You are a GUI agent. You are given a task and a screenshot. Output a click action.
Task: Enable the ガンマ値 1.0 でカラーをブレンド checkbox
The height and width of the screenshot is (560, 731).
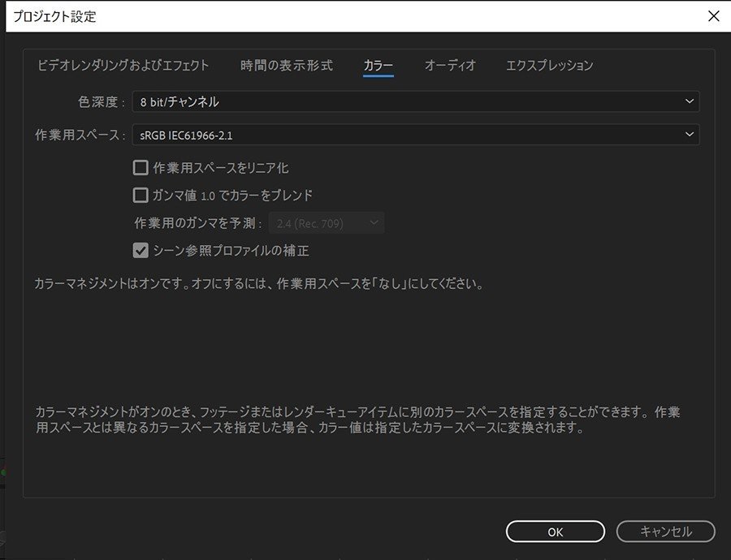(140, 195)
